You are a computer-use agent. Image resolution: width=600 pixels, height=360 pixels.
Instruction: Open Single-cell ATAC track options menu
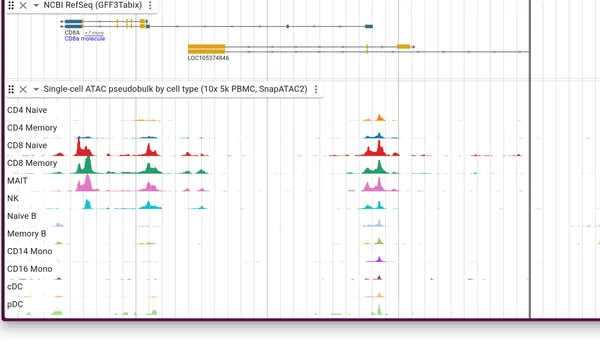pyautogui.click(x=316, y=89)
